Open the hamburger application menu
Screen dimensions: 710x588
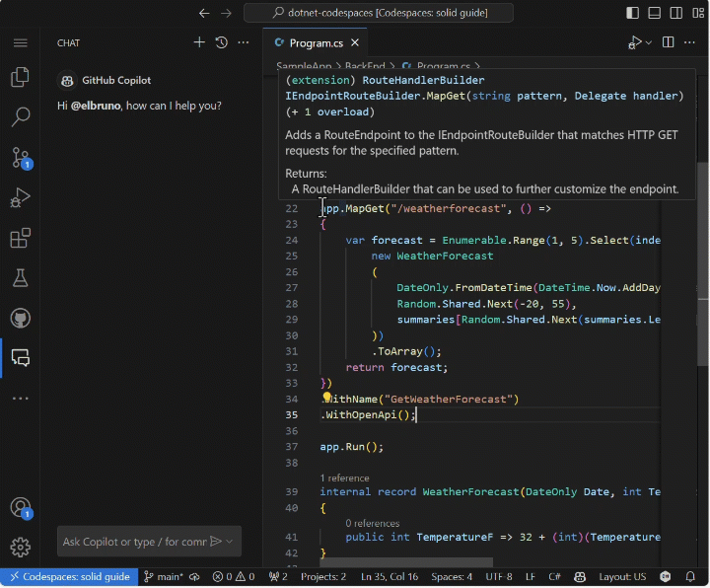[x=20, y=42]
